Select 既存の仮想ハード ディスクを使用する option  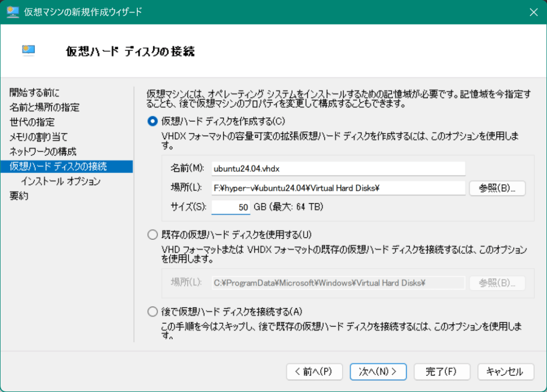coord(152,234)
